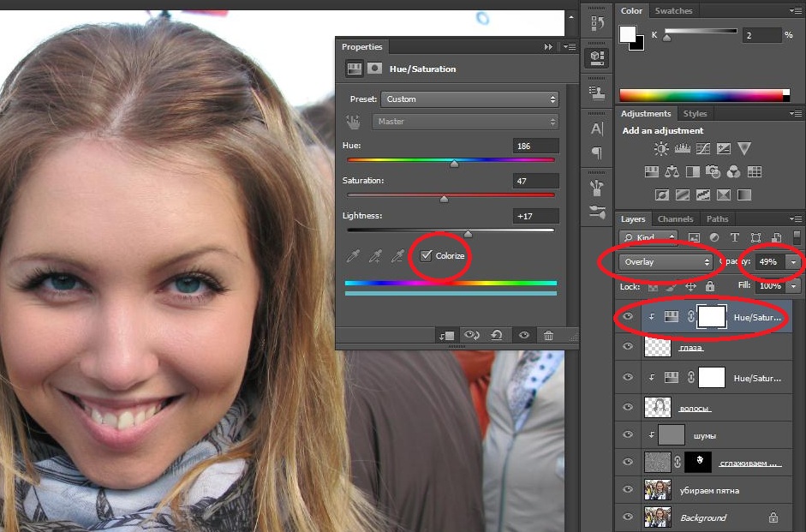View previous state in Properties
The width and height of the screenshot is (806, 532).
click(471, 335)
